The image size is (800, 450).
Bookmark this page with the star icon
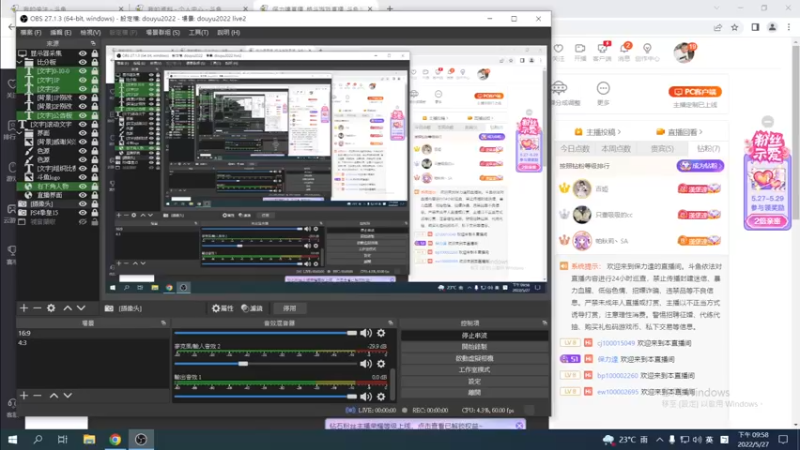(735, 28)
